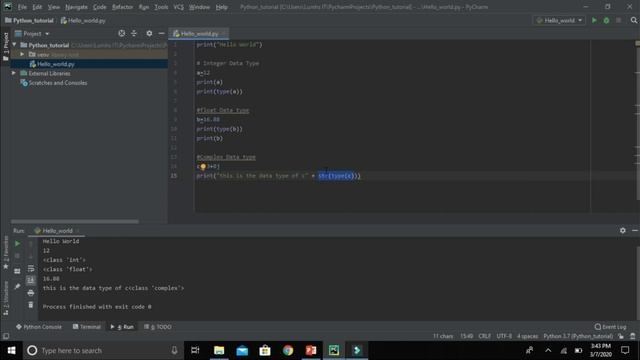Open the Edit menu

(x=37, y=7)
